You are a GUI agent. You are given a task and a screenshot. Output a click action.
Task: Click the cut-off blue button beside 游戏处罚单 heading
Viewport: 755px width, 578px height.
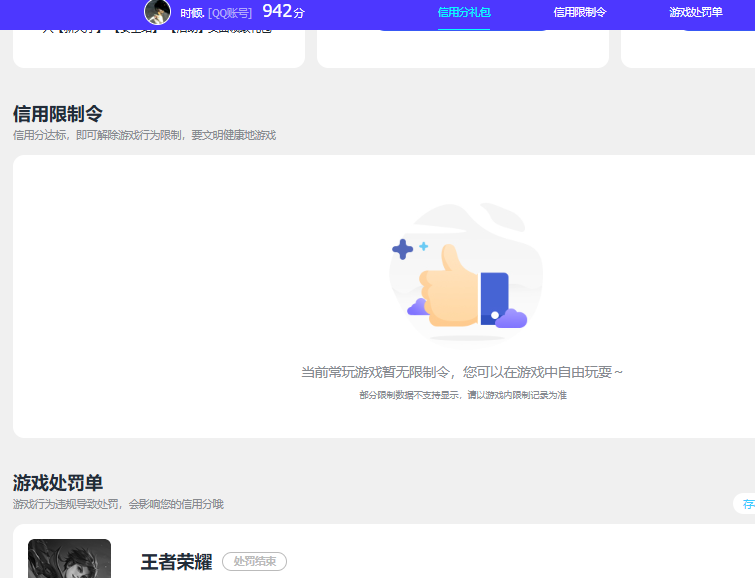click(744, 504)
